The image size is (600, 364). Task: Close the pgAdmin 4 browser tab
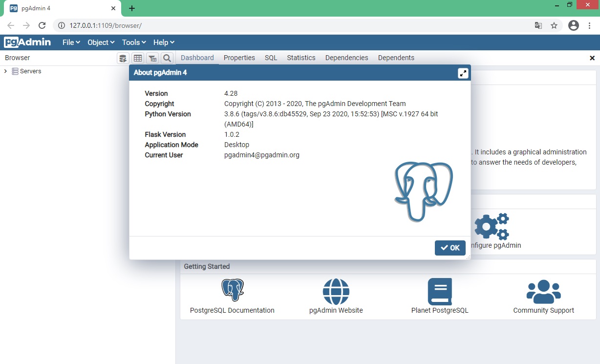113,8
